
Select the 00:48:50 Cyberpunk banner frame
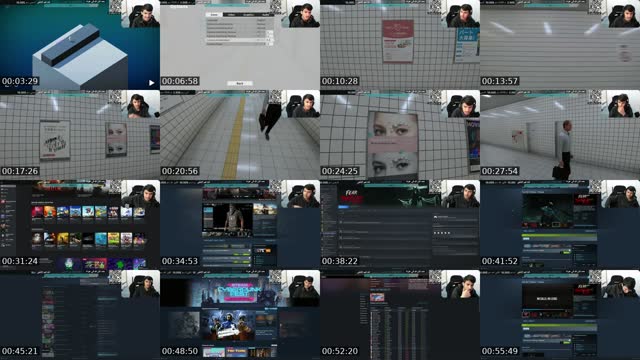pos(240,315)
